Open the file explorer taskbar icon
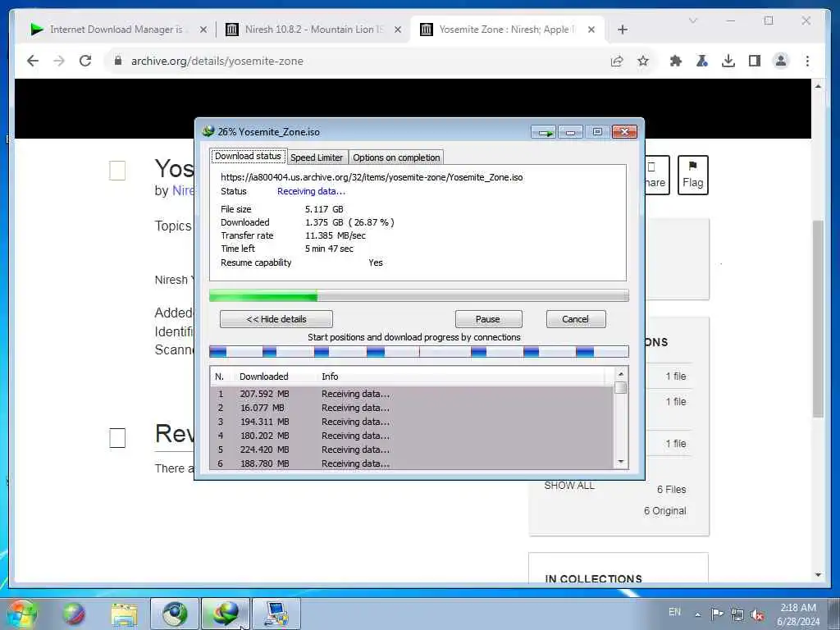The width and height of the screenshot is (840, 630). [124, 614]
